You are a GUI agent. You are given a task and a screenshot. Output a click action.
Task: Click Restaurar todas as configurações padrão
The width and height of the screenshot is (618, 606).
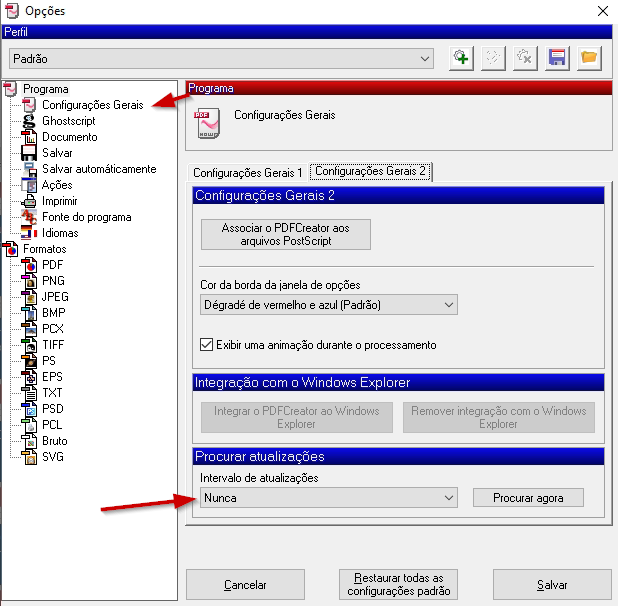[x=398, y=585]
